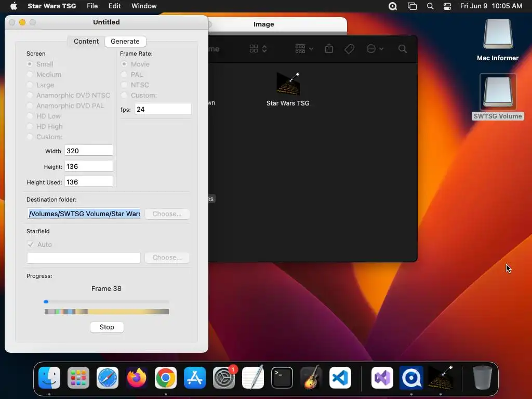The image size is (532, 399).
Task: Open Finder action ellipsis menu
Action: [x=375, y=49]
